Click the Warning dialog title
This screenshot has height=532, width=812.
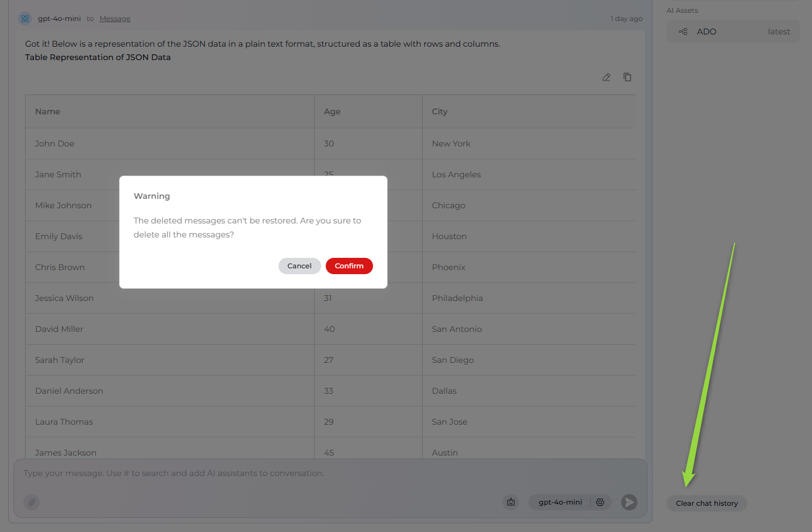(x=152, y=196)
